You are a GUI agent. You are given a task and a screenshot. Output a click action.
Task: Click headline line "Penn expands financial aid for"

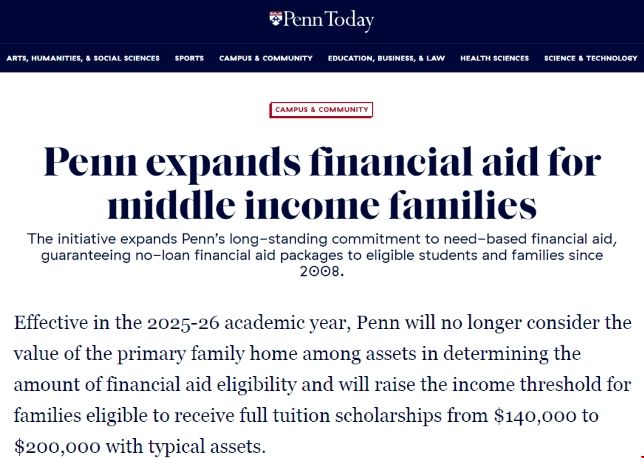[321, 160]
